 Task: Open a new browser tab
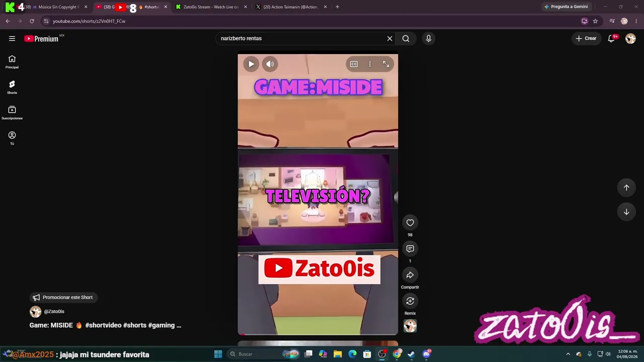tap(337, 7)
